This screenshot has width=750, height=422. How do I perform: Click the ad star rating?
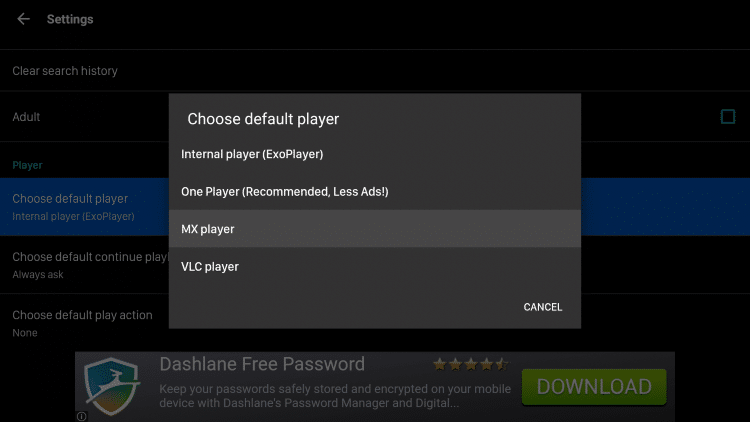pos(470,365)
